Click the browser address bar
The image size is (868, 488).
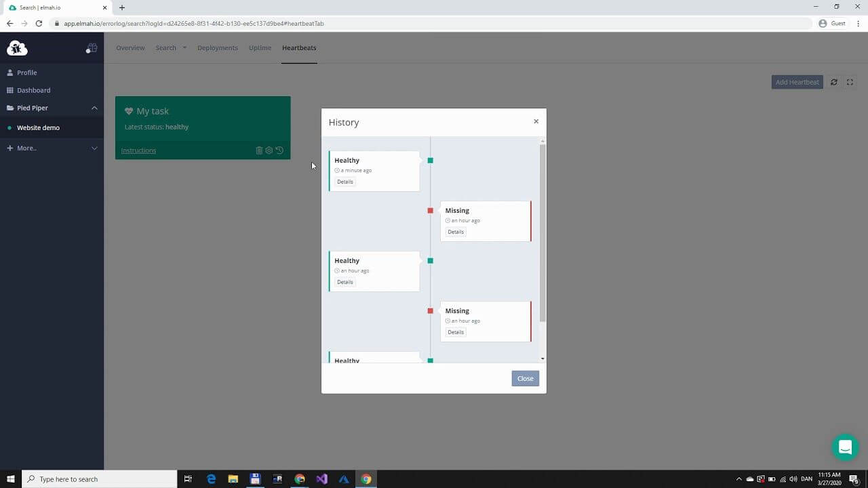click(x=434, y=23)
